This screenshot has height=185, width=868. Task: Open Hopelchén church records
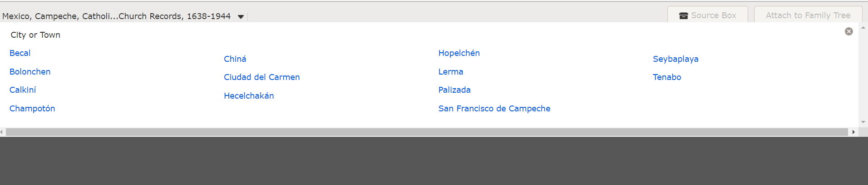[x=459, y=53]
